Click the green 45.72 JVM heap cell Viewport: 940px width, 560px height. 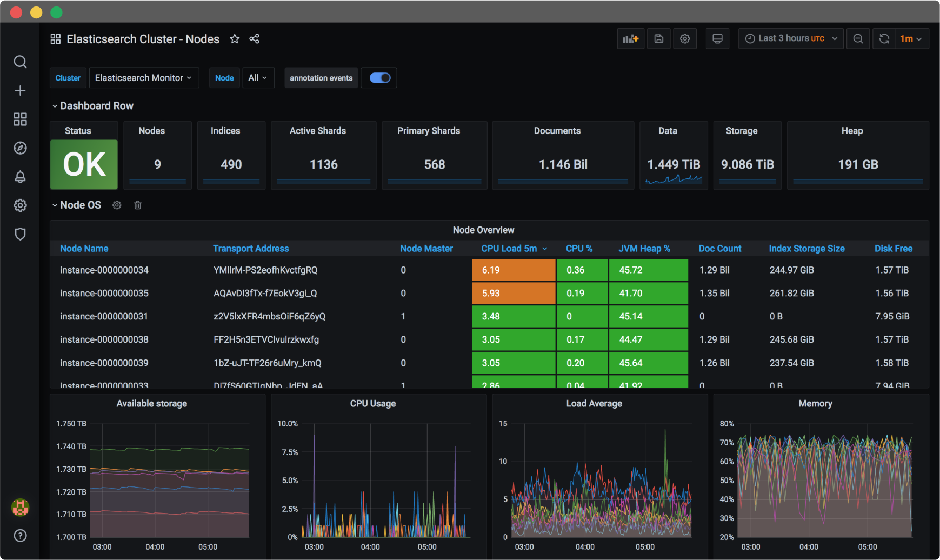tap(648, 270)
